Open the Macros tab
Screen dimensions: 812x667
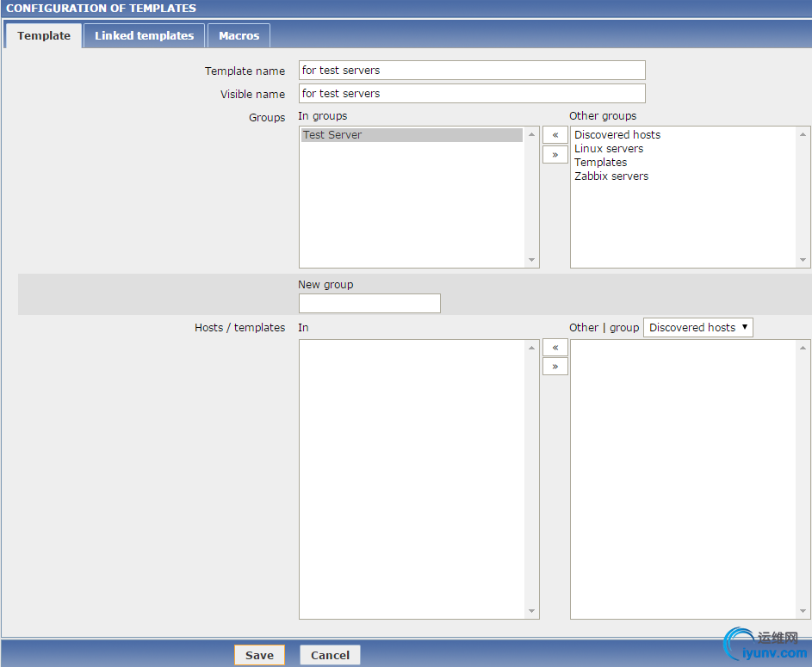[x=239, y=35]
